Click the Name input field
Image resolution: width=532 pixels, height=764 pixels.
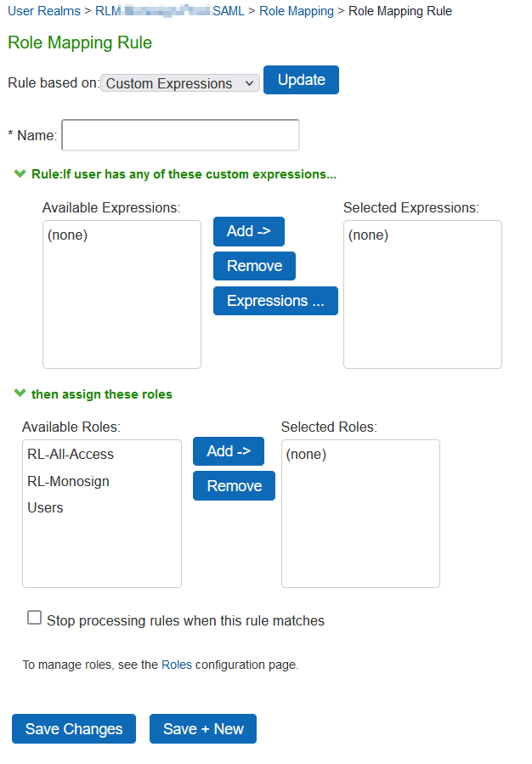tap(180, 135)
